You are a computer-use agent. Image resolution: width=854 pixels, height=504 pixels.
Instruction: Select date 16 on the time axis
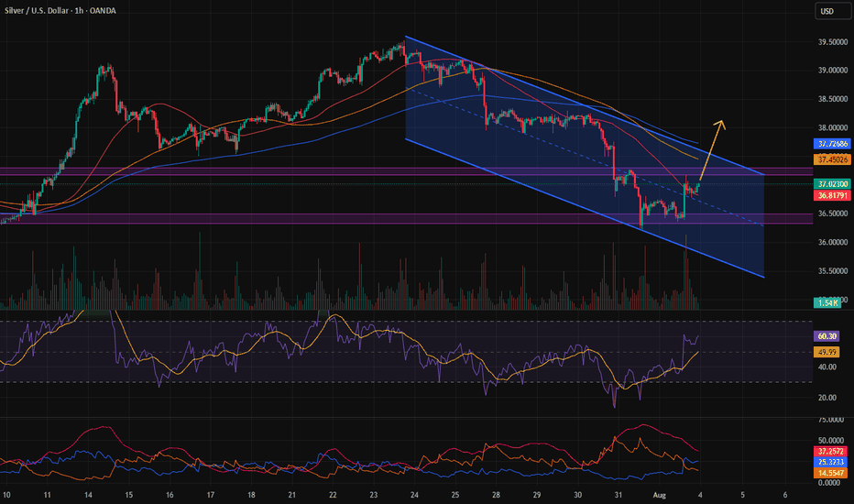tap(170, 495)
